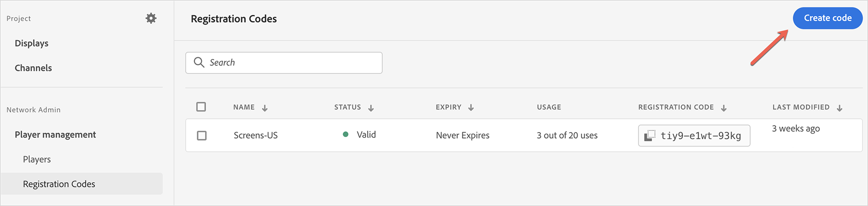The image size is (868, 206).
Task: Expand Player management section
Action: point(56,135)
